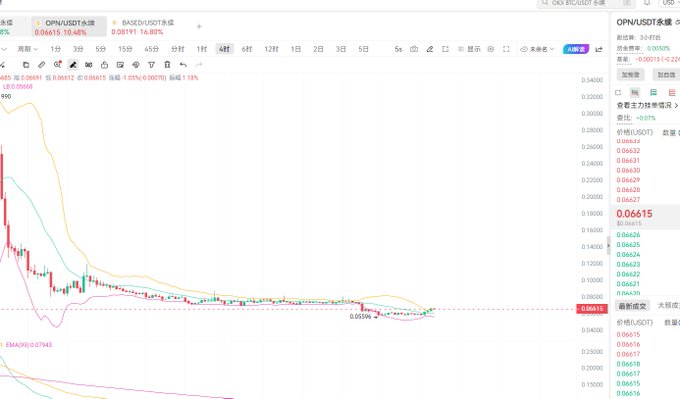This screenshot has height=399, width=680.
Task: Select combined bid-ask order book view
Action: point(635,92)
